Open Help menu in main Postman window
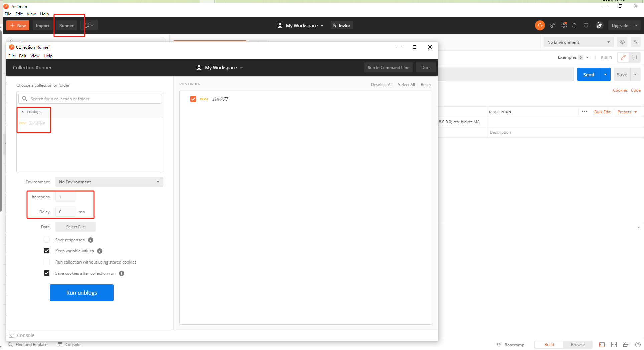 tap(44, 14)
